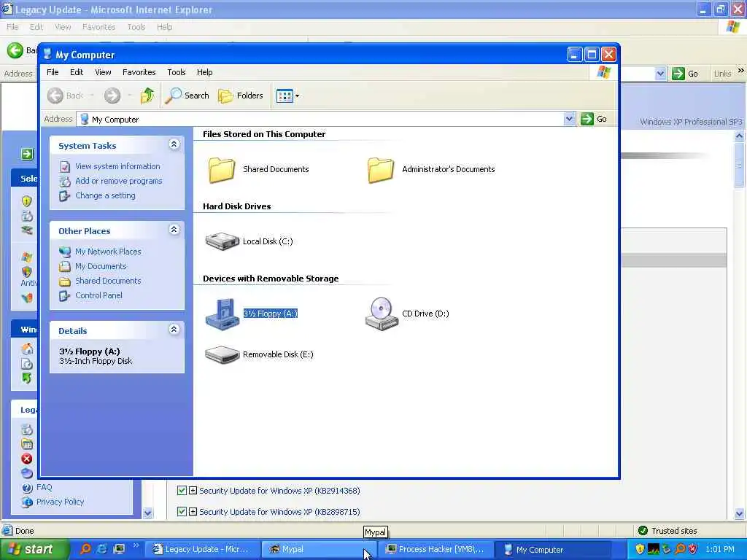Click Internet Explorer green Back button
The height and width of the screenshot is (560, 747).
pyautogui.click(x=15, y=50)
